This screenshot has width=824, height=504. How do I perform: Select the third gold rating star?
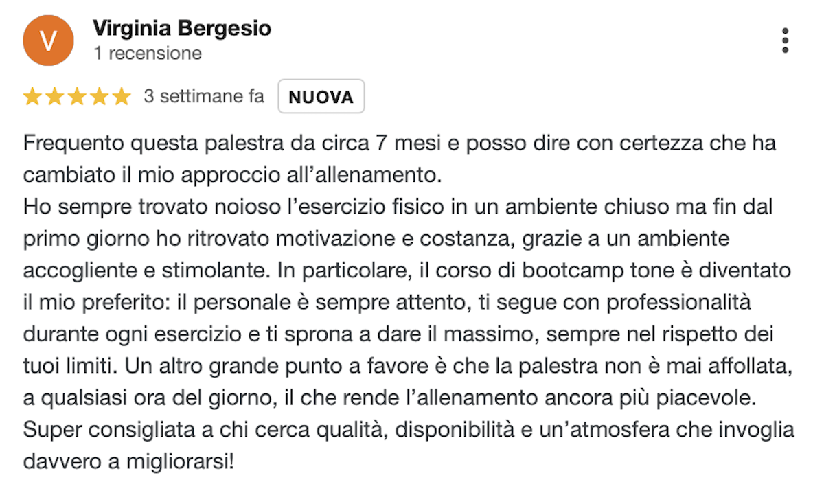76,97
